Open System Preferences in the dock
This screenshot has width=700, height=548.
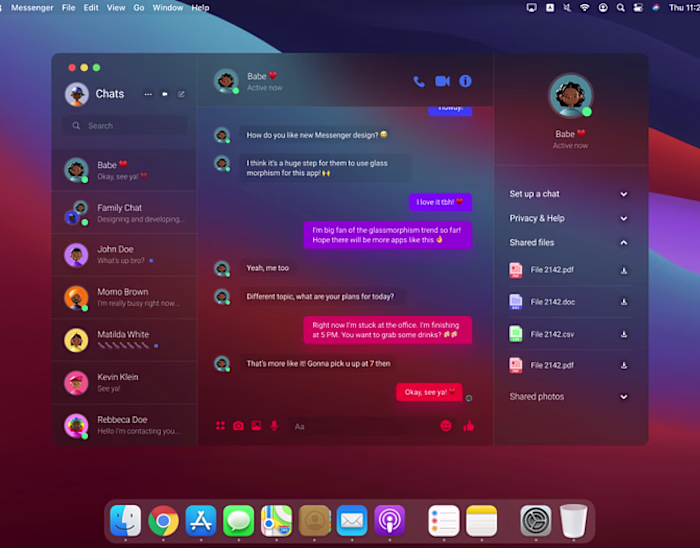tap(536, 520)
